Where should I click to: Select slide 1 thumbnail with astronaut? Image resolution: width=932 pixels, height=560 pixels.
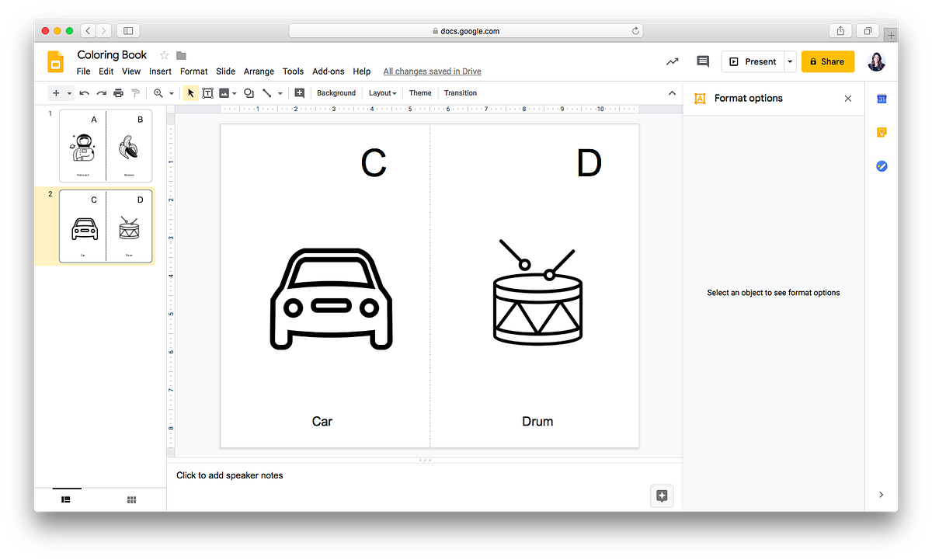(106, 146)
